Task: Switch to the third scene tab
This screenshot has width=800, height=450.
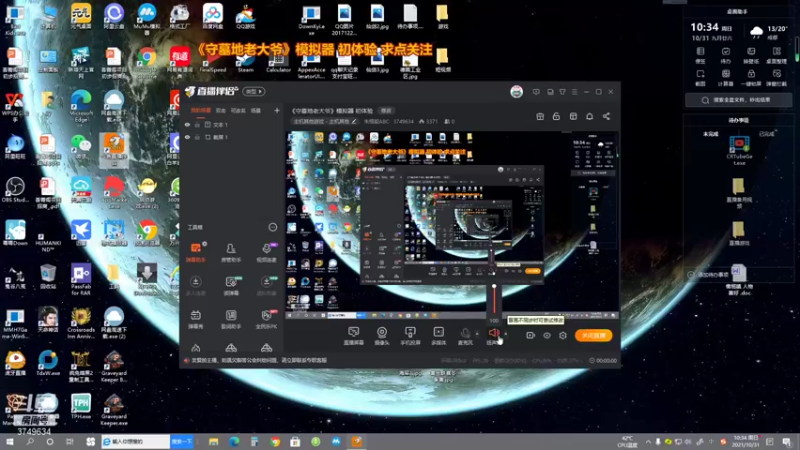Action: tap(238, 110)
